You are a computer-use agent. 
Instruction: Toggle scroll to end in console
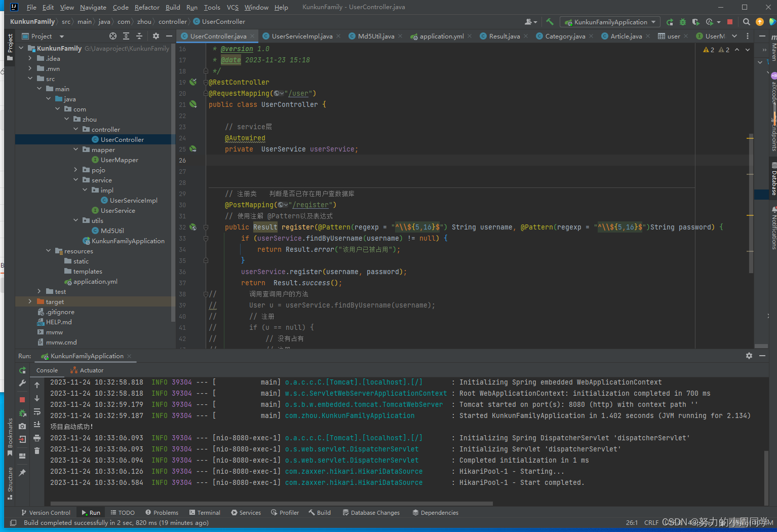pos(37,424)
